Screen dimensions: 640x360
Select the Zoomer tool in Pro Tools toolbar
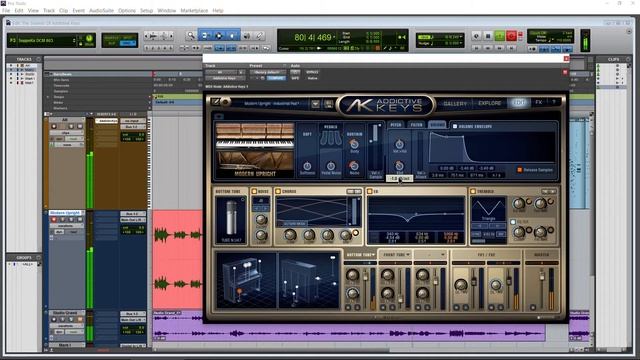191,36
